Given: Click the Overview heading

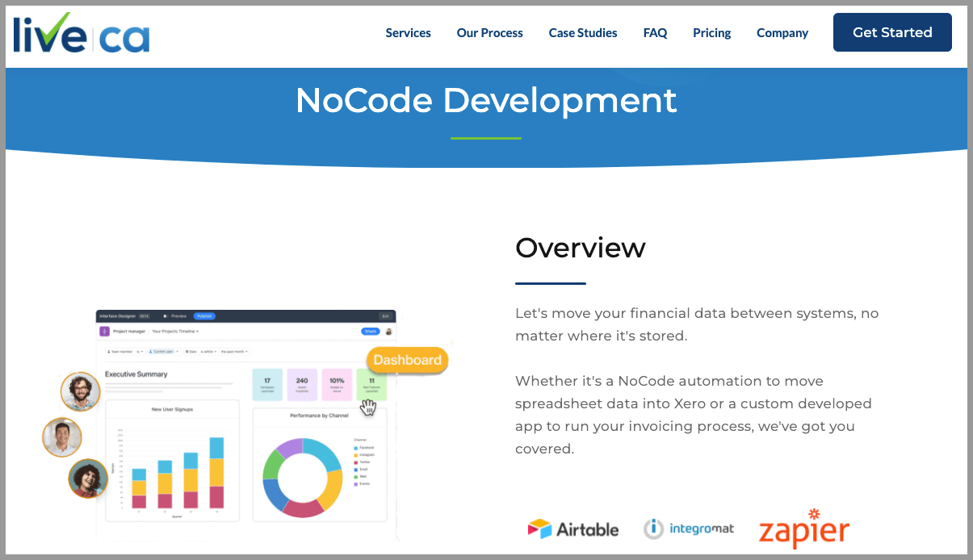Looking at the screenshot, I should click(x=581, y=248).
